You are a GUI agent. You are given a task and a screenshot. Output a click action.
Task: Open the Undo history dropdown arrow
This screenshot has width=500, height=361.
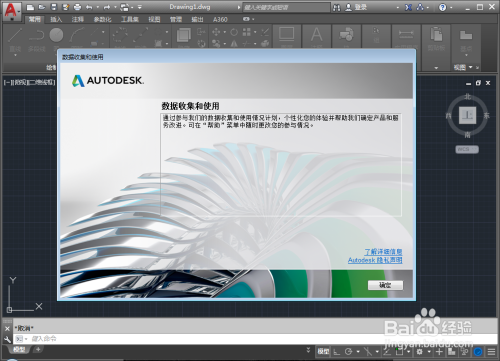[x=97, y=7]
